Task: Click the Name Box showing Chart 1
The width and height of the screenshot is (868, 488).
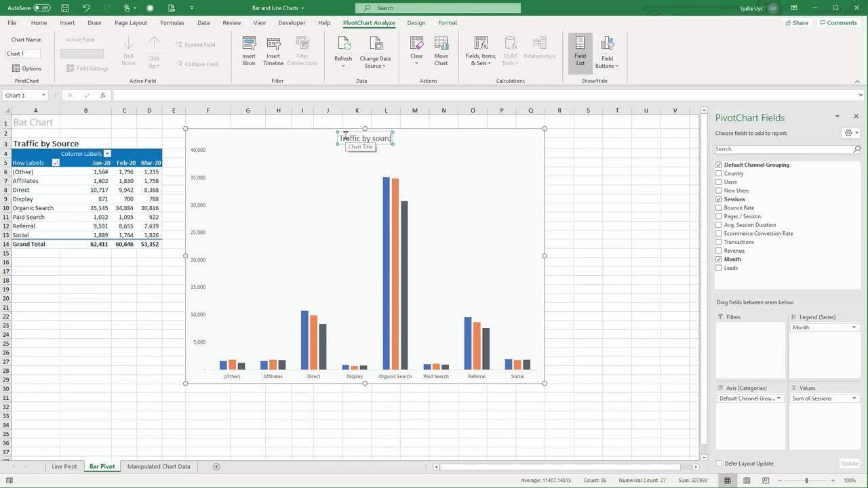Action: coord(20,95)
